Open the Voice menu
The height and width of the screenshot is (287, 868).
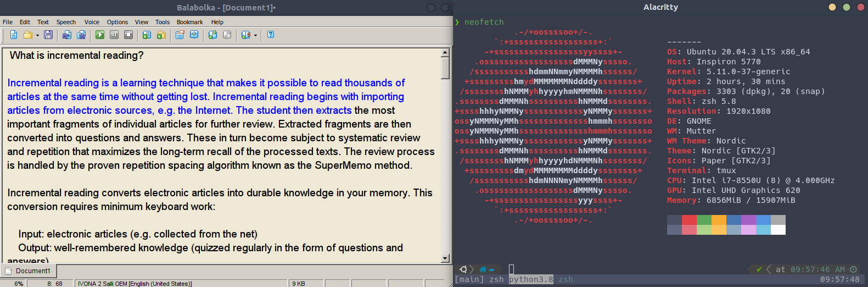click(x=92, y=22)
